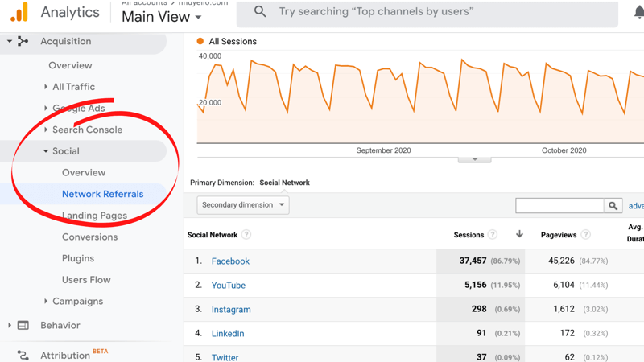
Task: Click LinkedIn sessions value 91
Action: pyautogui.click(x=481, y=333)
